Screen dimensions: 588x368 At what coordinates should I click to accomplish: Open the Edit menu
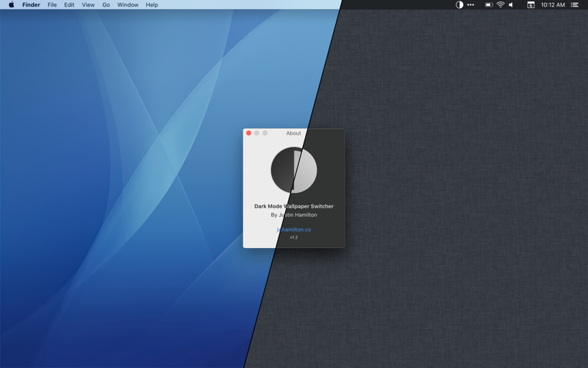tap(69, 5)
